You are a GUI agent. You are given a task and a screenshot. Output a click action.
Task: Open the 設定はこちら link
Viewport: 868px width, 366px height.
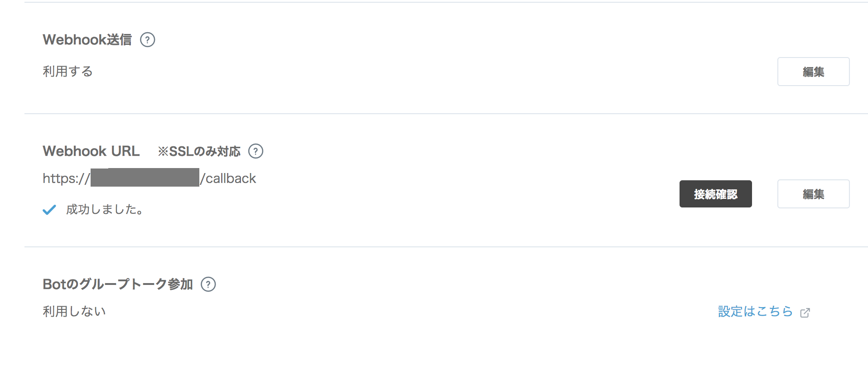tap(755, 312)
